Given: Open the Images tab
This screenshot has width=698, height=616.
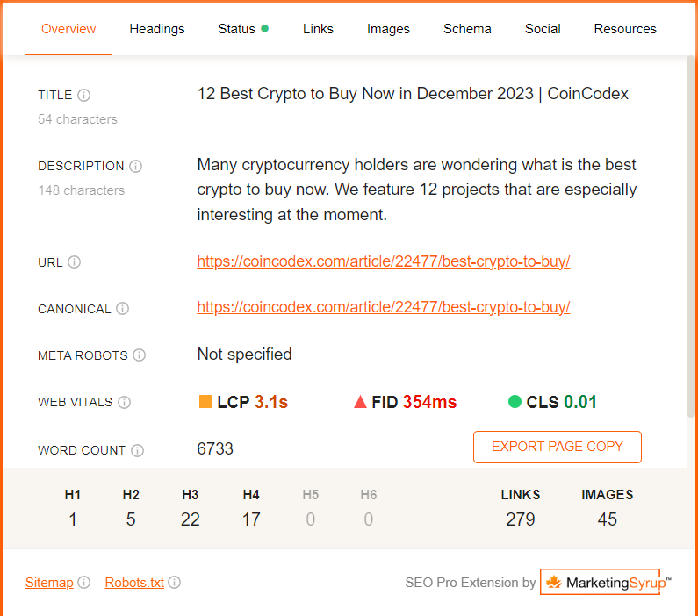Looking at the screenshot, I should (388, 29).
